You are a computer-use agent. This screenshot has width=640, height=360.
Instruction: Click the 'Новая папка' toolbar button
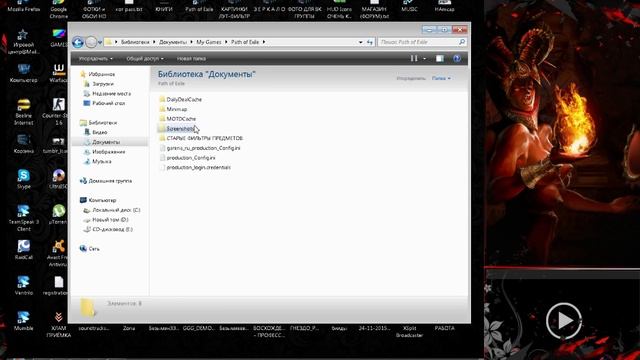[191, 59]
